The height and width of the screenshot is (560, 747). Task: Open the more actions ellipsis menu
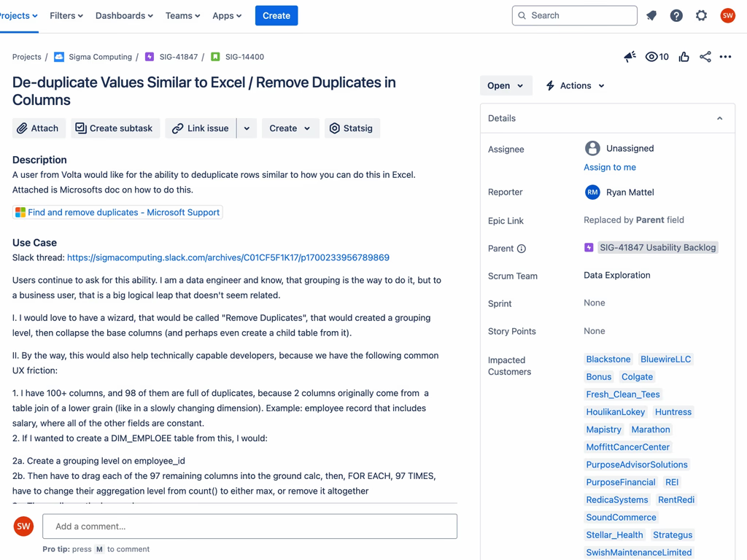725,57
